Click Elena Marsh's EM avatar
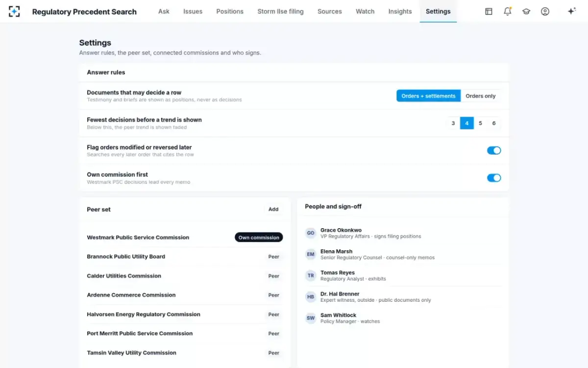588x368 pixels. (x=311, y=254)
